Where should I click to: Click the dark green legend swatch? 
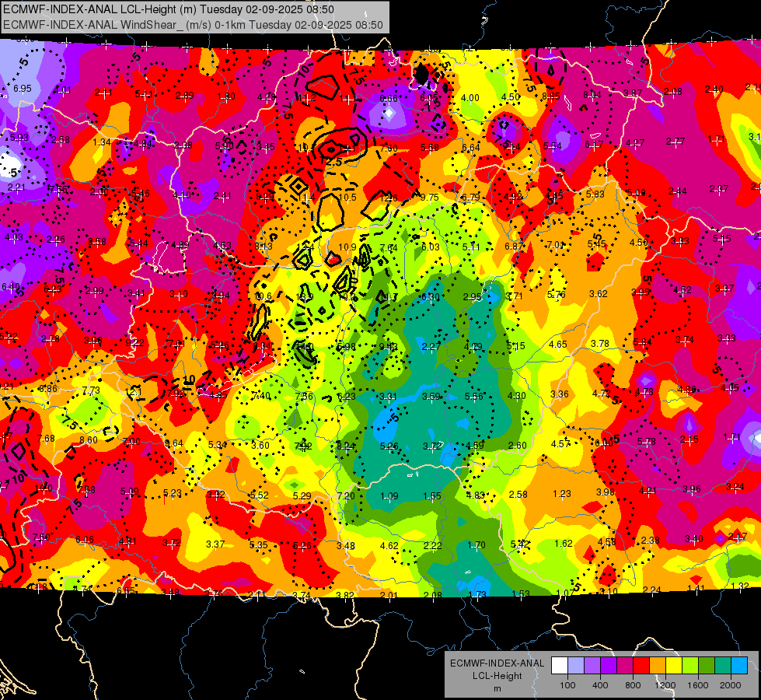tap(707, 666)
